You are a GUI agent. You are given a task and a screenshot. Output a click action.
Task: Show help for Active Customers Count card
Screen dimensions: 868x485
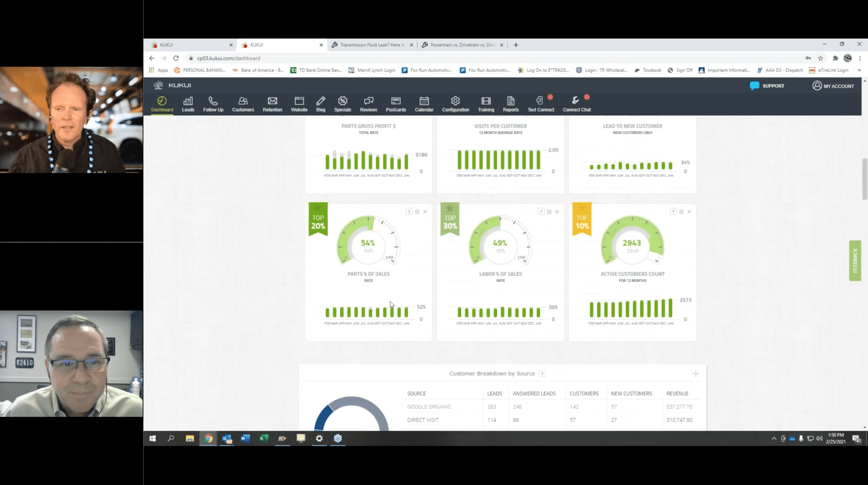673,212
